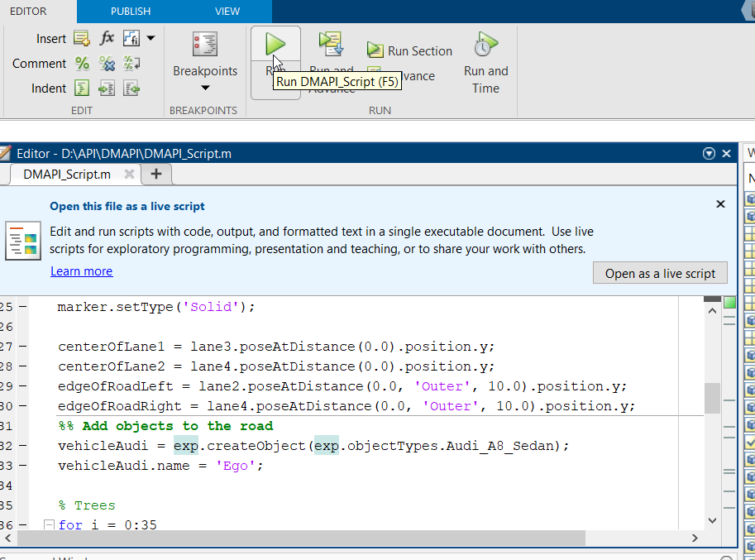Open the VIEW ribbon tab
755x560 pixels.
coord(227,12)
